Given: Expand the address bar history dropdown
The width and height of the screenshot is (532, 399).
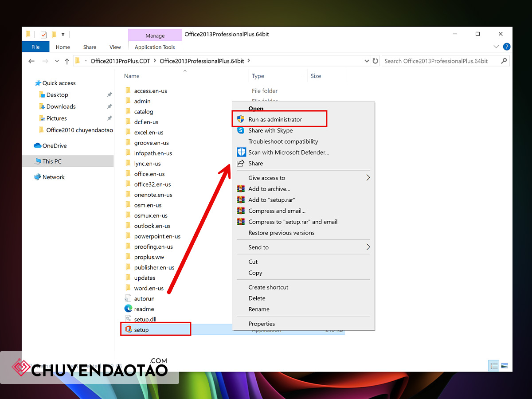Looking at the screenshot, I should tap(367, 61).
